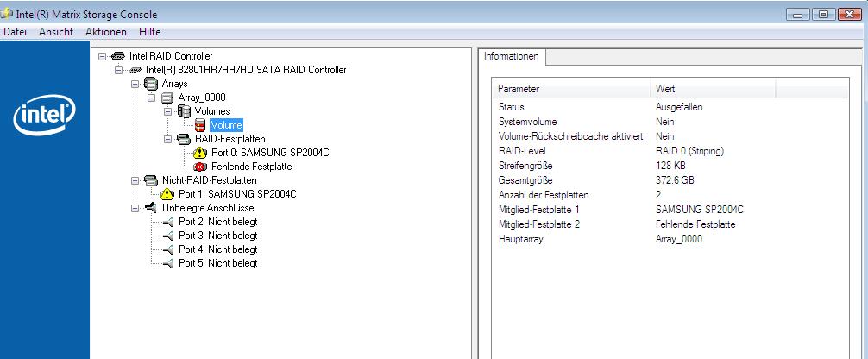Click the application icon in title bar
Screen dimensions: 868x359
[x=7, y=13]
